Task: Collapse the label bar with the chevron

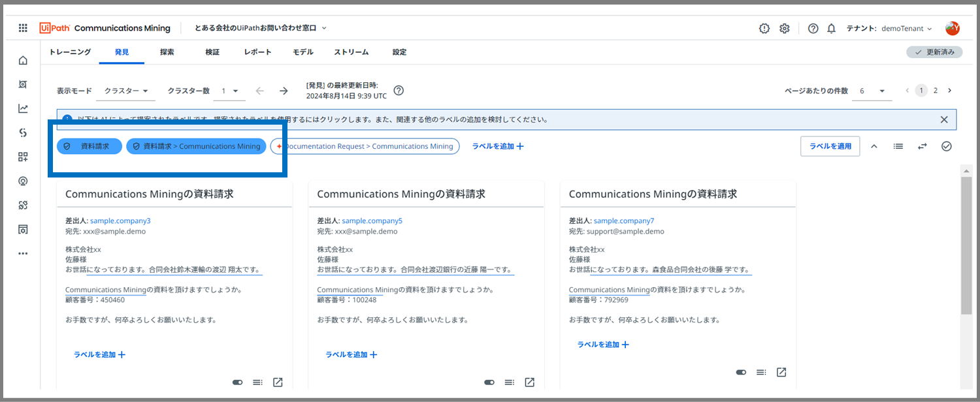Action: (874, 146)
